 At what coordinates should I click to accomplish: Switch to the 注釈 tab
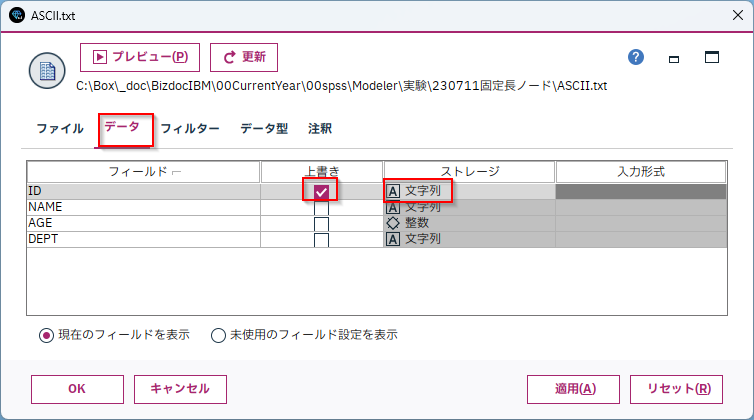click(320, 129)
